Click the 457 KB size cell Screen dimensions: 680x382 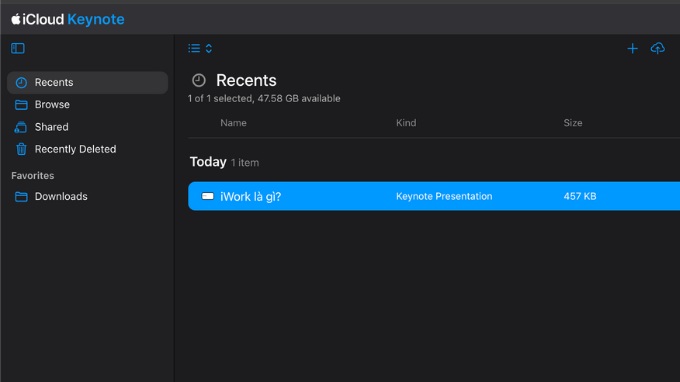580,196
